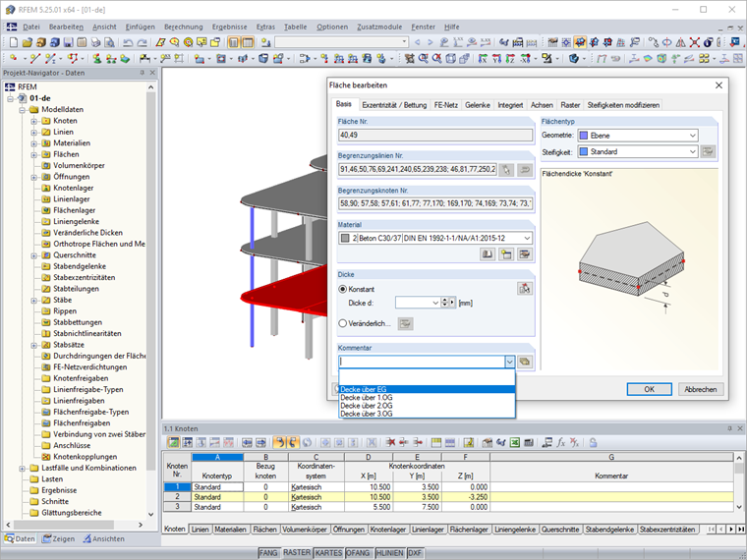Click the delete row red X table icon

point(390,442)
